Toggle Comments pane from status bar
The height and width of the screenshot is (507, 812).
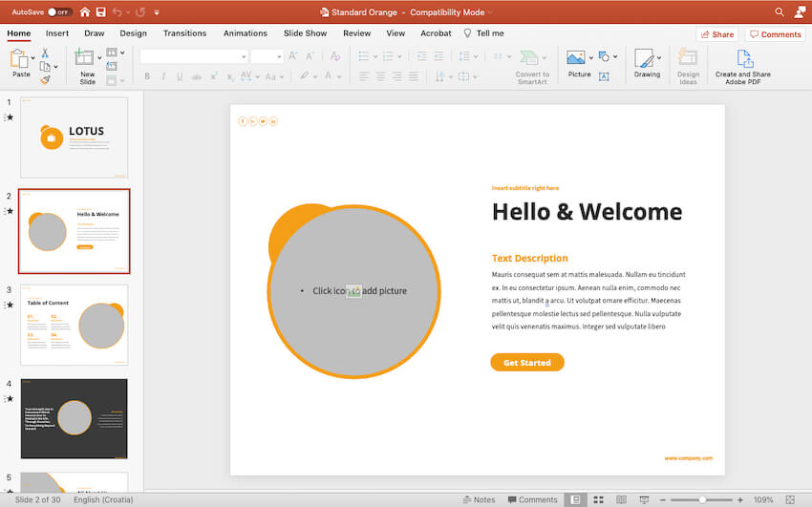coord(532,499)
